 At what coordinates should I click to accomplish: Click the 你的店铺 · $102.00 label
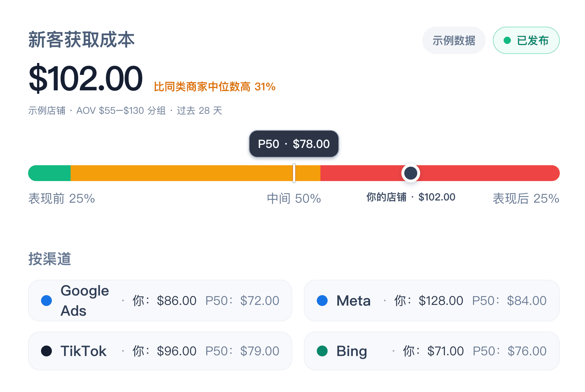point(411,197)
